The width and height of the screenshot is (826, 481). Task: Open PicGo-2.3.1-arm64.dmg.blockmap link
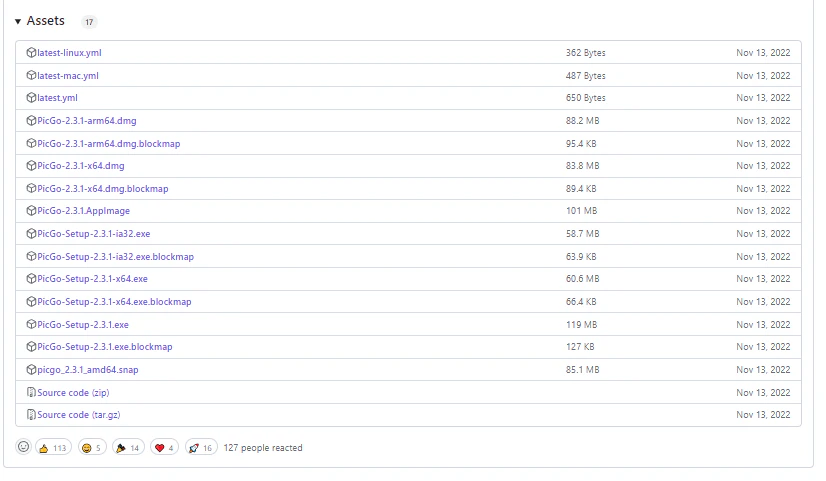pos(109,143)
